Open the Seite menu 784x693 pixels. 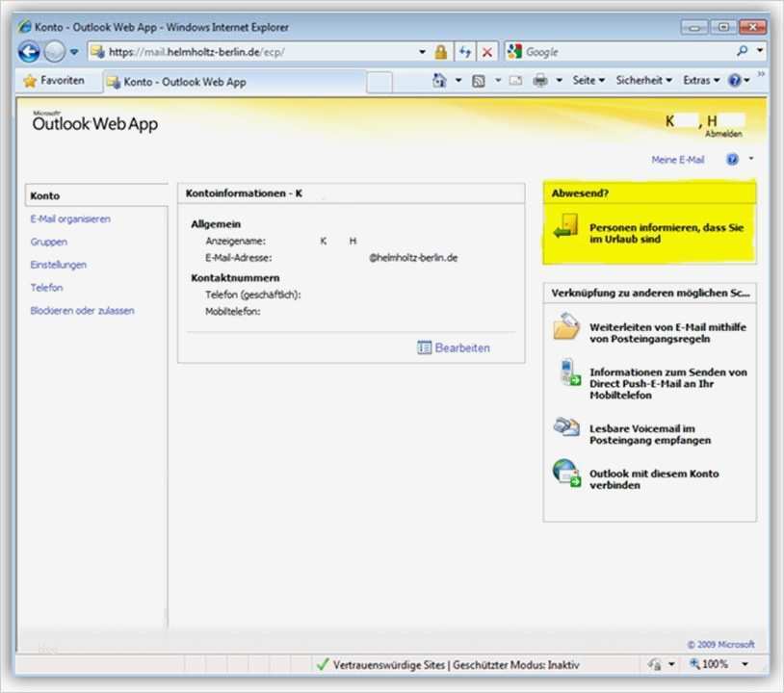click(x=588, y=81)
